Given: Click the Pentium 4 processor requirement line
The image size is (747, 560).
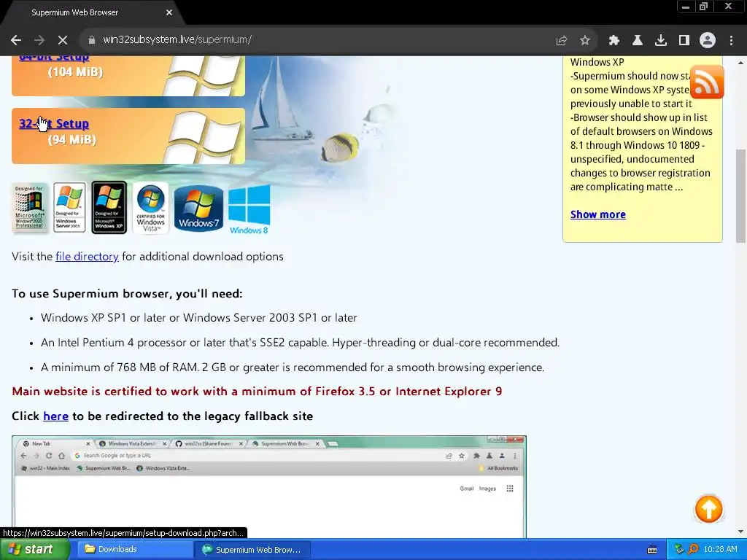Looking at the screenshot, I should tap(300, 343).
